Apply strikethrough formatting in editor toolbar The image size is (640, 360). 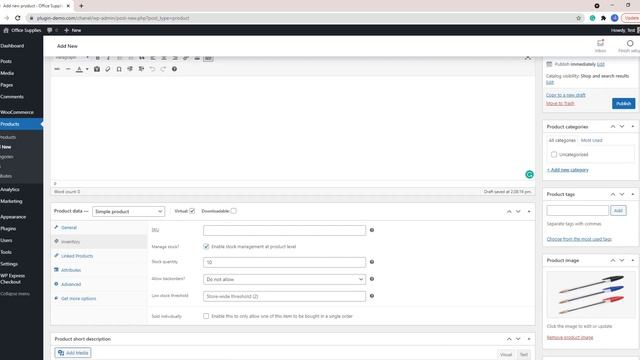point(57,69)
